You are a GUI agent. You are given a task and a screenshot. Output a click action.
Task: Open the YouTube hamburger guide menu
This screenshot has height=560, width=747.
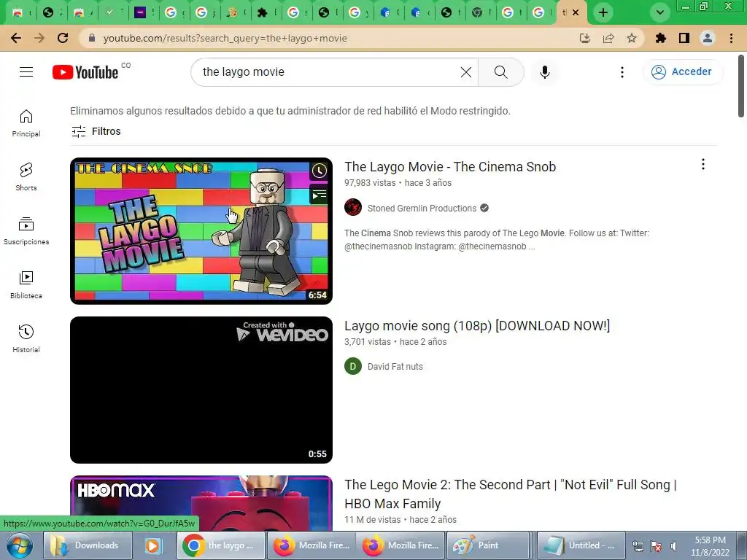(26, 72)
